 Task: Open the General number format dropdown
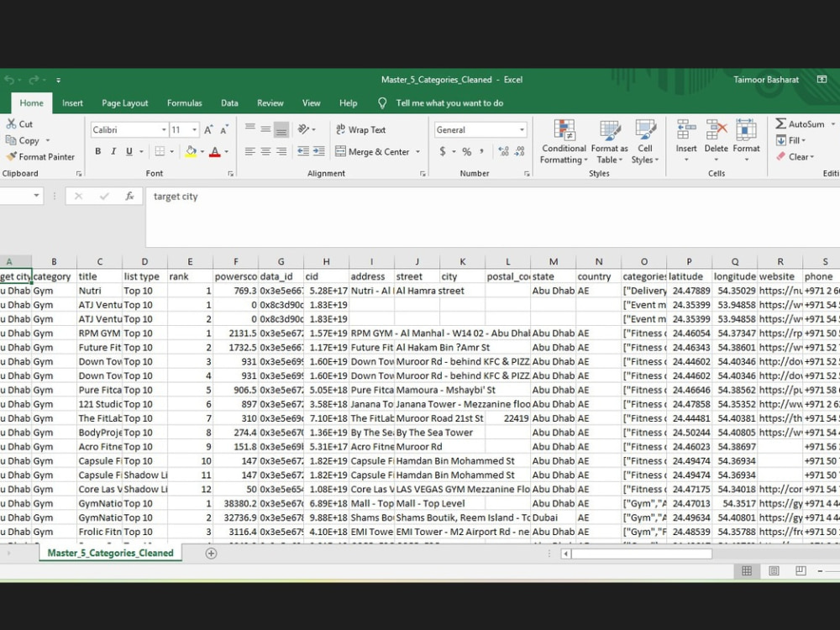click(x=522, y=129)
